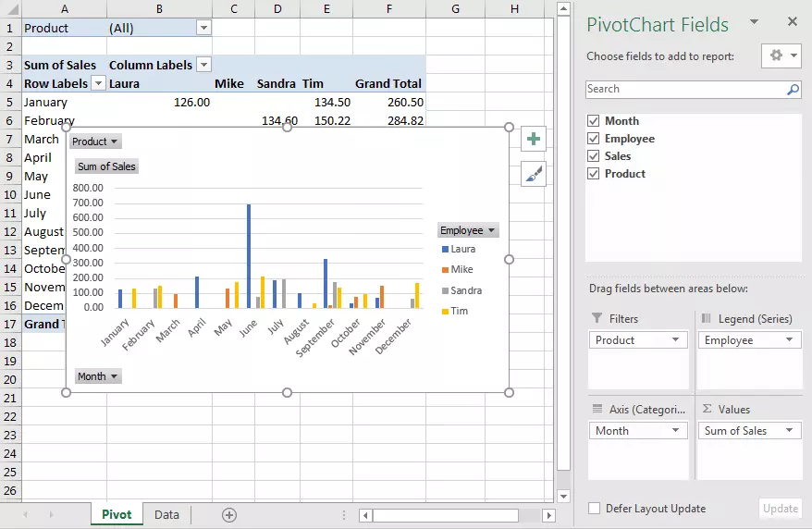Click the Mike legend entry
Viewport: 812px width, 529px height.
tap(457, 269)
